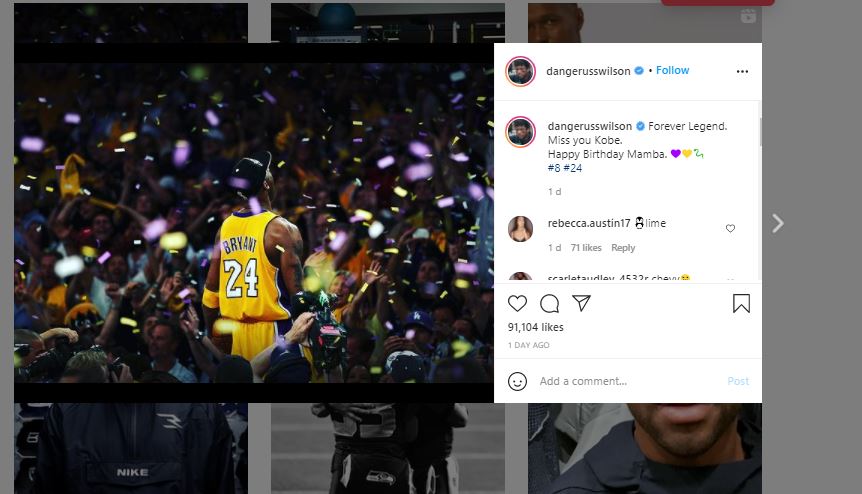Click the comments panel scrollbar
Viewport: 862px width, 494px height.
pos(761,132)
